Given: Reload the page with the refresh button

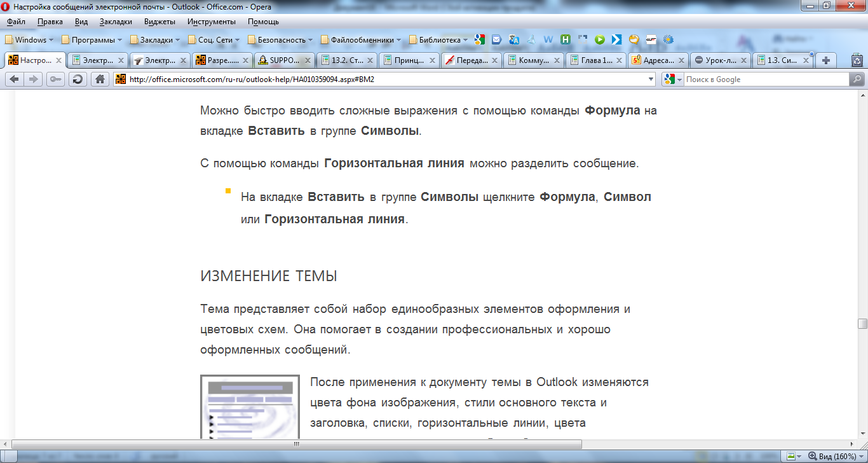Looking at the screenshot, I should click(78, 79).
